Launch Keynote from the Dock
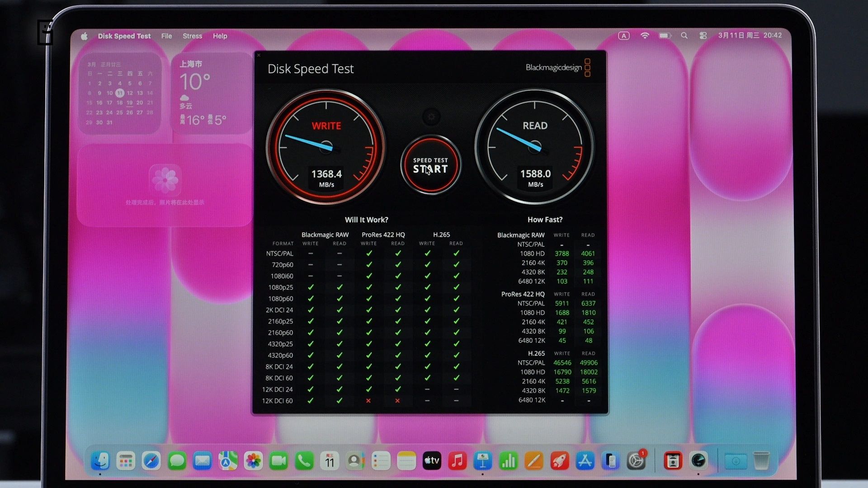This screenshot has height=488, width=868. [483, 461]
